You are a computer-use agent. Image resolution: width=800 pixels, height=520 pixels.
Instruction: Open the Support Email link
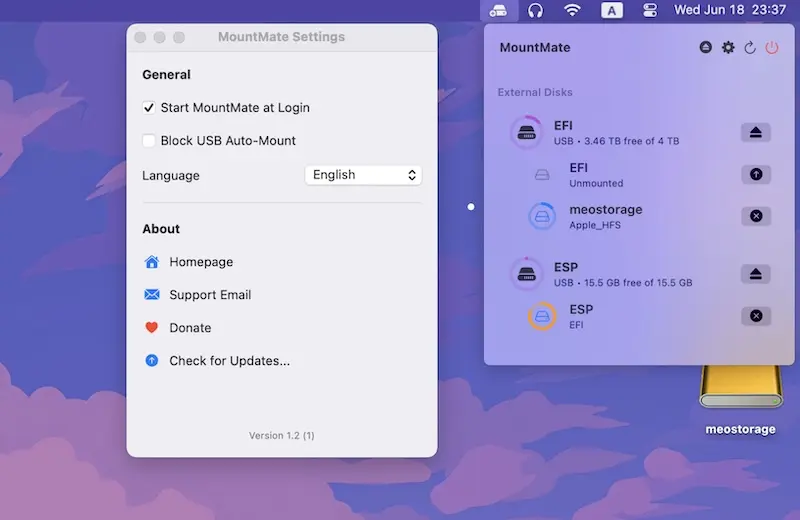pos(210,295)
